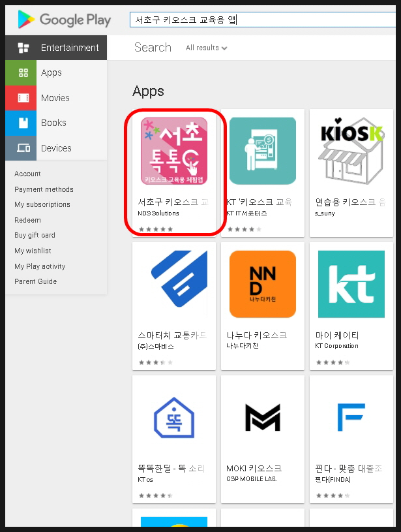Open the Devices sidebar menu item

(56, 148)
